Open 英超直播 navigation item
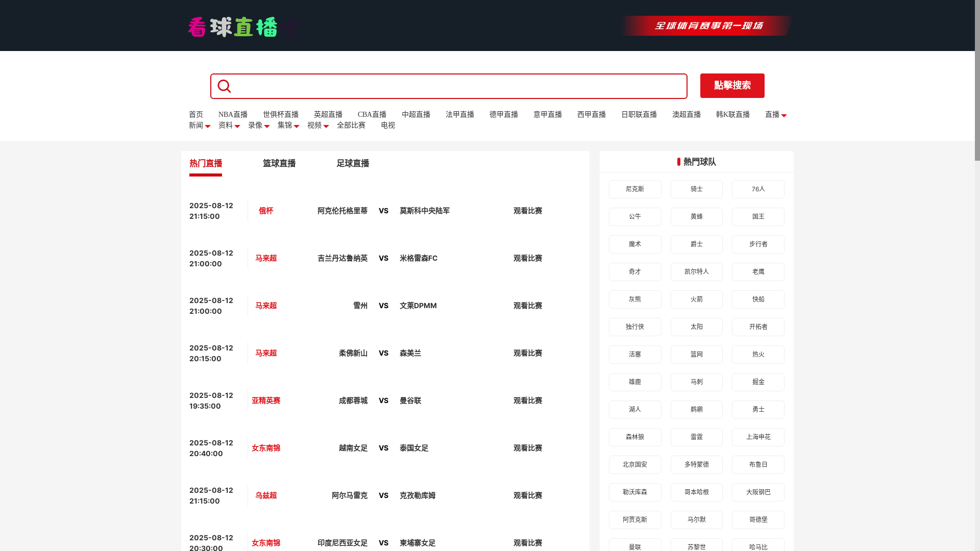Screen dimensions: 980x551 click(x=328, y=115)
